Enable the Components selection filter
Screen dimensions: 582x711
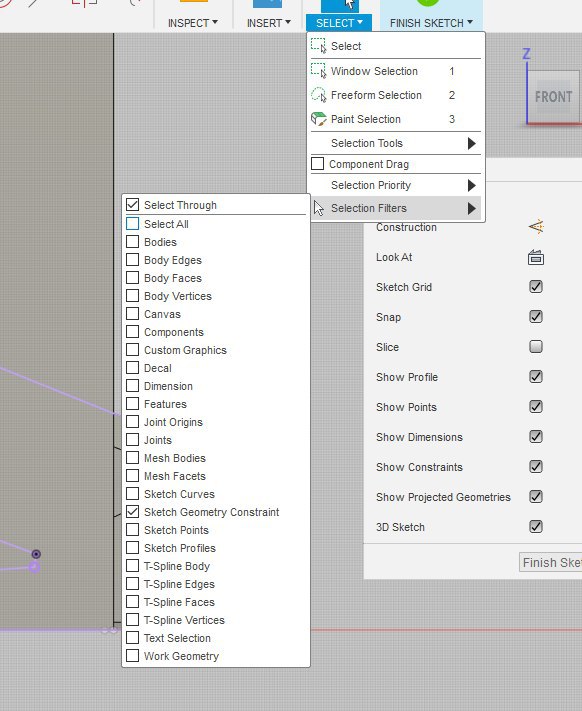[132, 331]
